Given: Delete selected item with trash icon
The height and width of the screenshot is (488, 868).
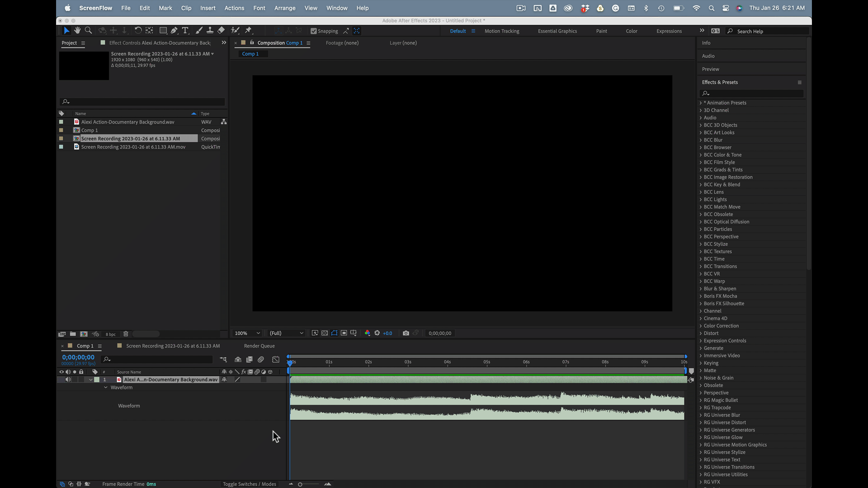Looking at the screenshot, I should (126, 334).
